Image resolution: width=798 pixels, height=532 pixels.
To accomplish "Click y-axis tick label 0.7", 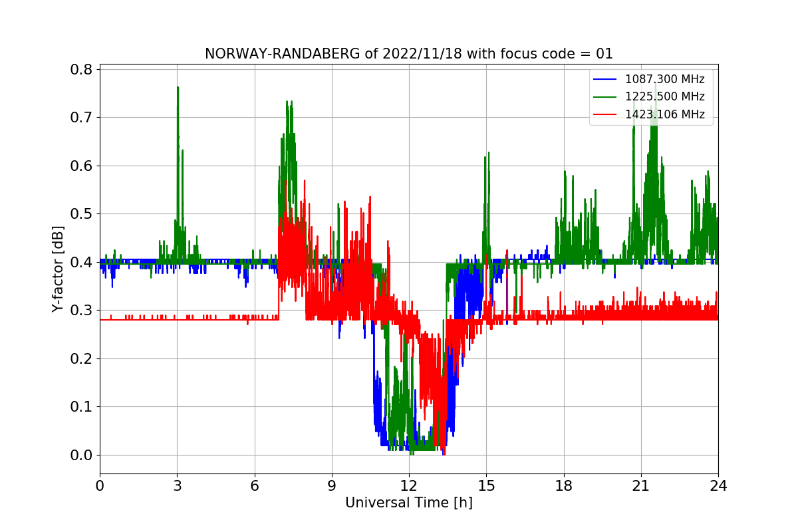I will 81,118.
